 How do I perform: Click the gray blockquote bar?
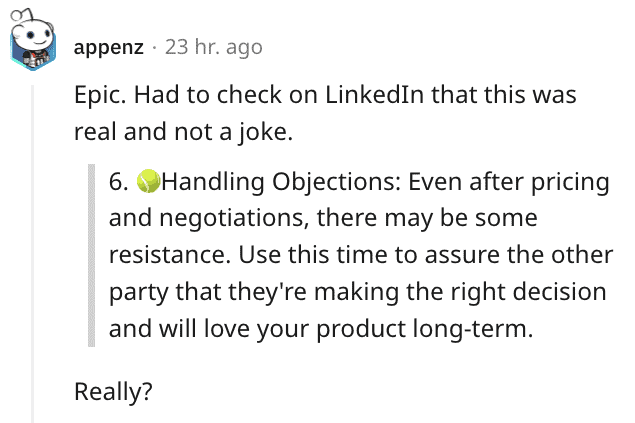92,255
